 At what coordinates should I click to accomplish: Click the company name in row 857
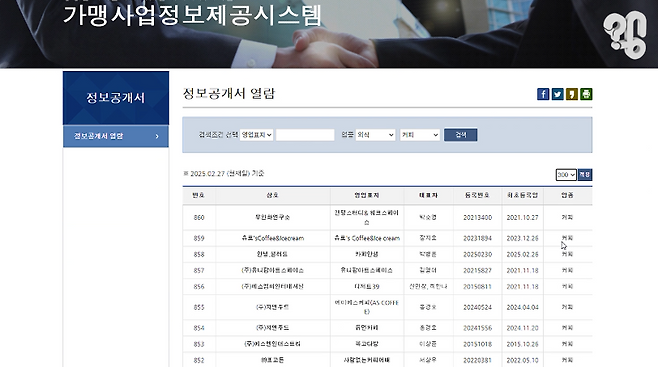[273, 271]
